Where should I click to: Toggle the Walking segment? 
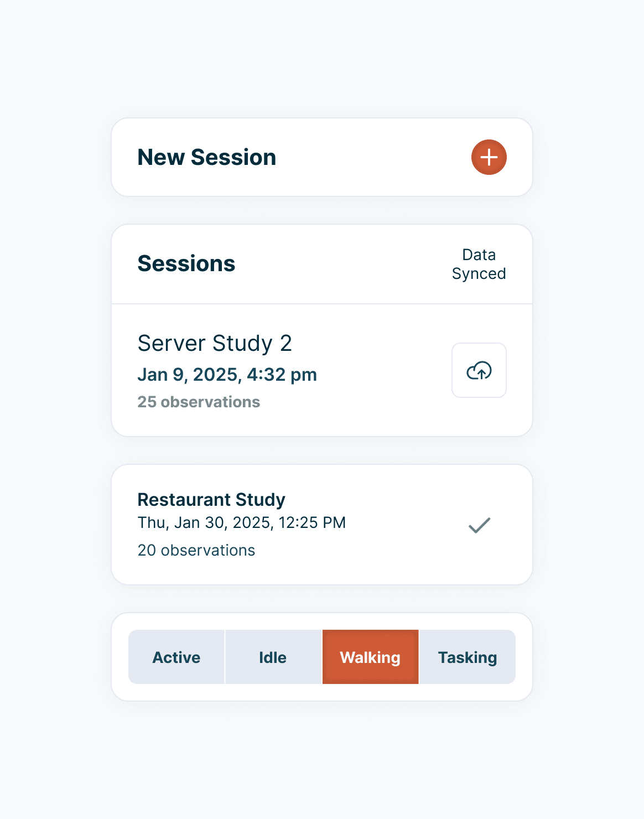click(x=370, y=657)
